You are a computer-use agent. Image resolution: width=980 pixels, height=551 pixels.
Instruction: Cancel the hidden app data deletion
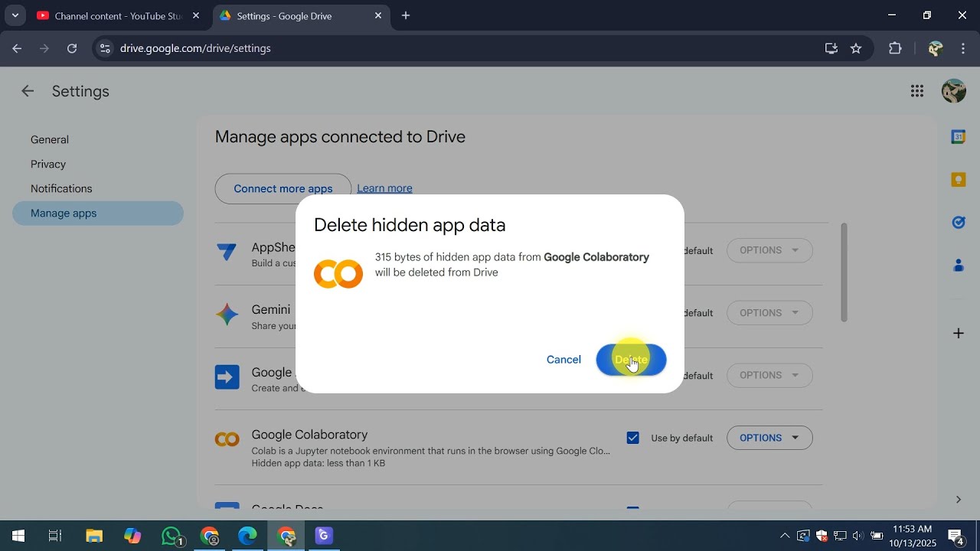coord(563,360)
